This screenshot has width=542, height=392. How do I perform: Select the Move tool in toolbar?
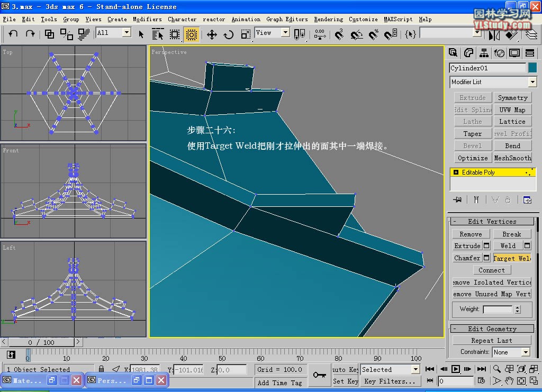(212, 34)
